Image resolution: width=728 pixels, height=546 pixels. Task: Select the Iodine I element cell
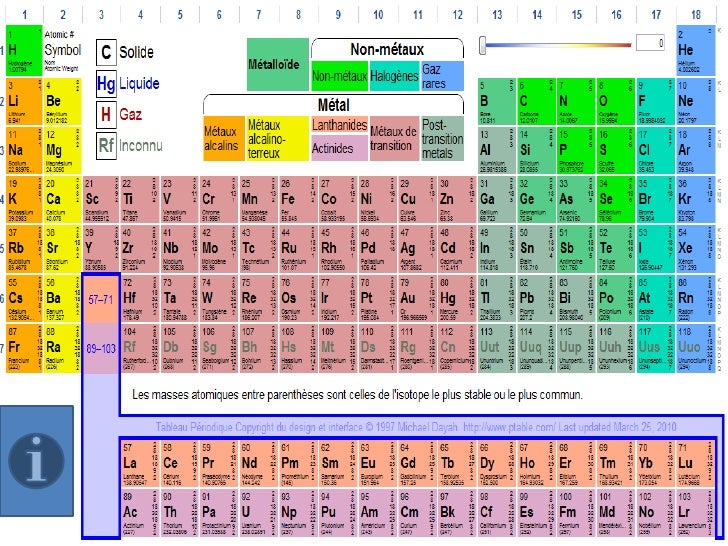[656, 249]
